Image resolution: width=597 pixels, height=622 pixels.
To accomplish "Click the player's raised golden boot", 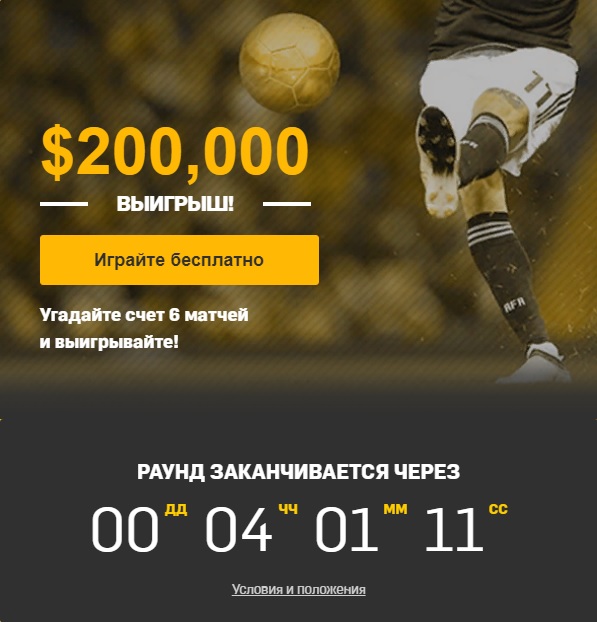I will pos(437,161).
